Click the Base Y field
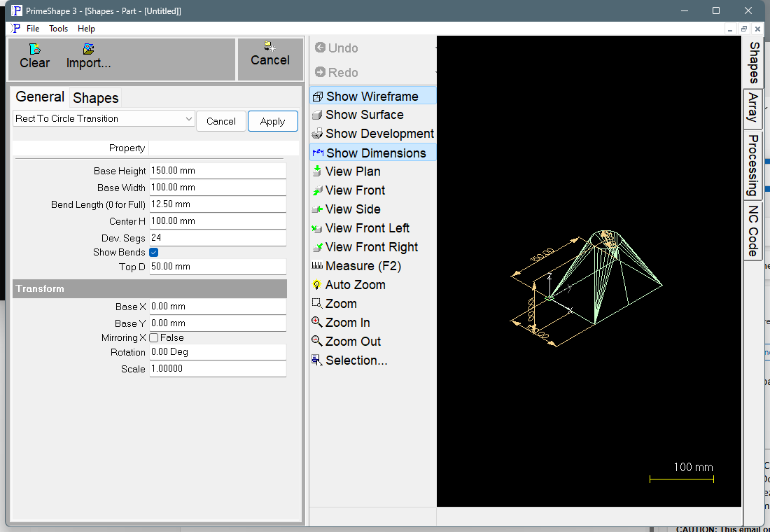The height and width of the screenshot is (532, 770). (218, 323)
